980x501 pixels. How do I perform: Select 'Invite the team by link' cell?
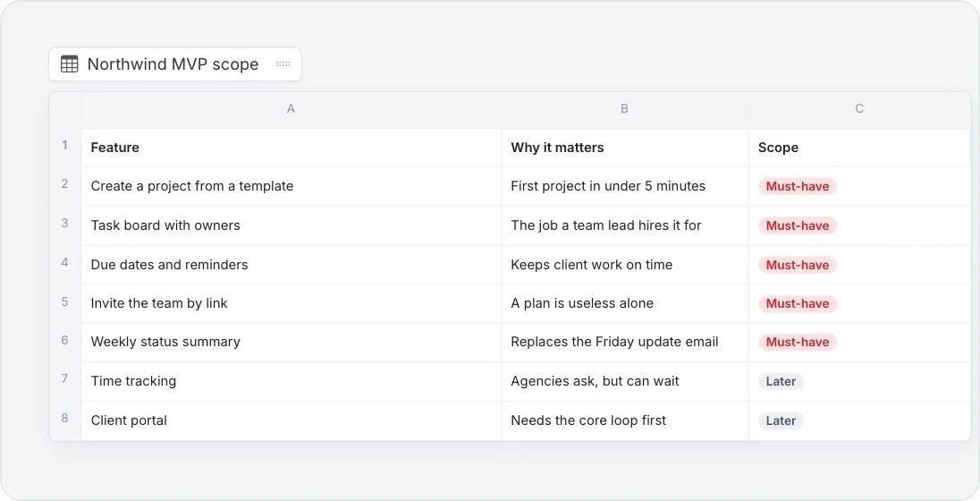[x=291, y=303]
